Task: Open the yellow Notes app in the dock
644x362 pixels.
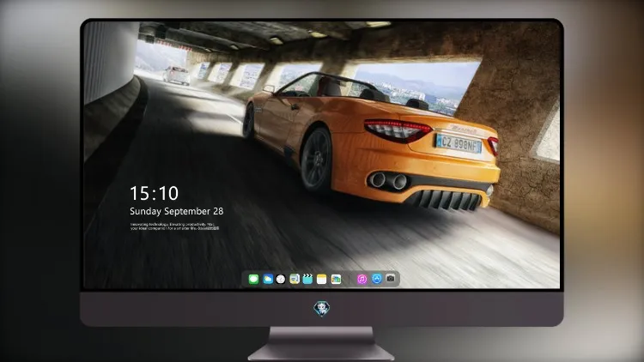Action: (x=322, y=279)
